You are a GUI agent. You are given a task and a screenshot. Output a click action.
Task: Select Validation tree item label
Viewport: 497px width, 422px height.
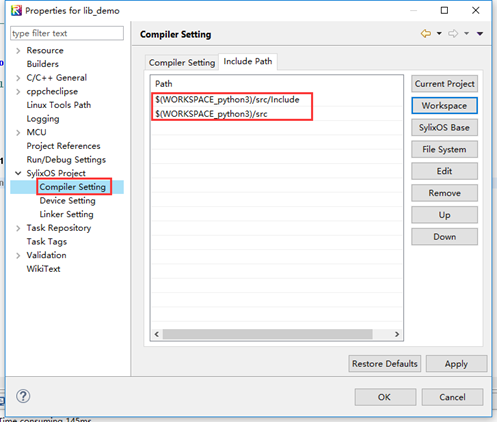pyautogui.click(x=46, y=255)
